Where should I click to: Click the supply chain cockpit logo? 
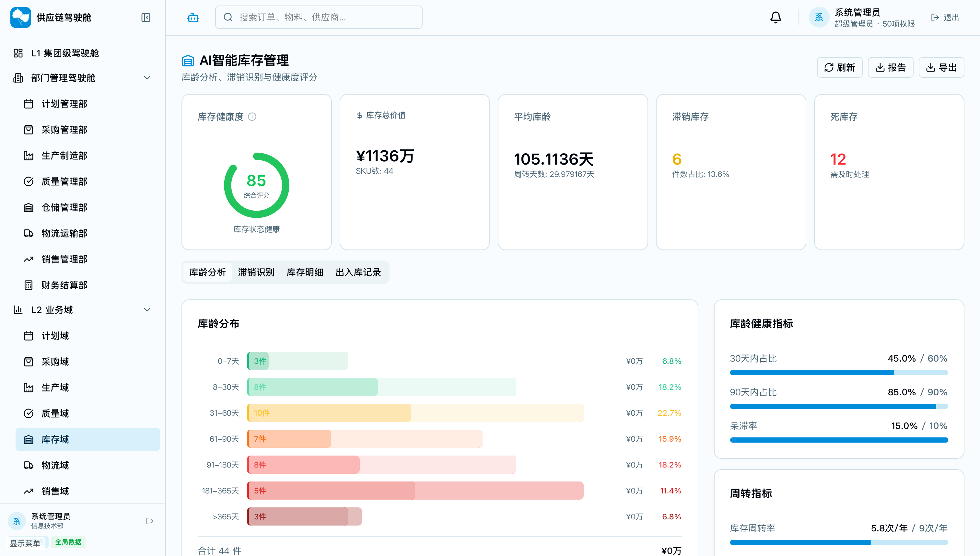pyautogui.click(x=21, y=17)
